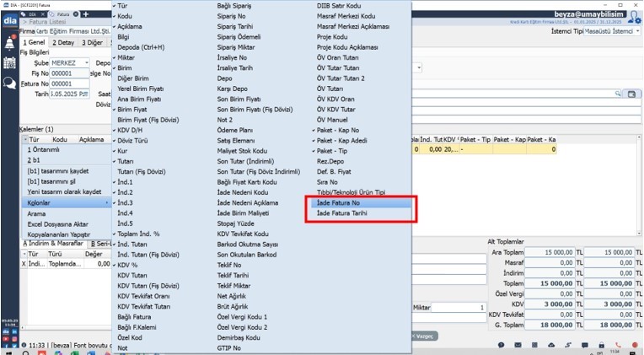Close the Fatura tab
The height and width of the screenshot is (355, 644).
(x=77, y=15)
